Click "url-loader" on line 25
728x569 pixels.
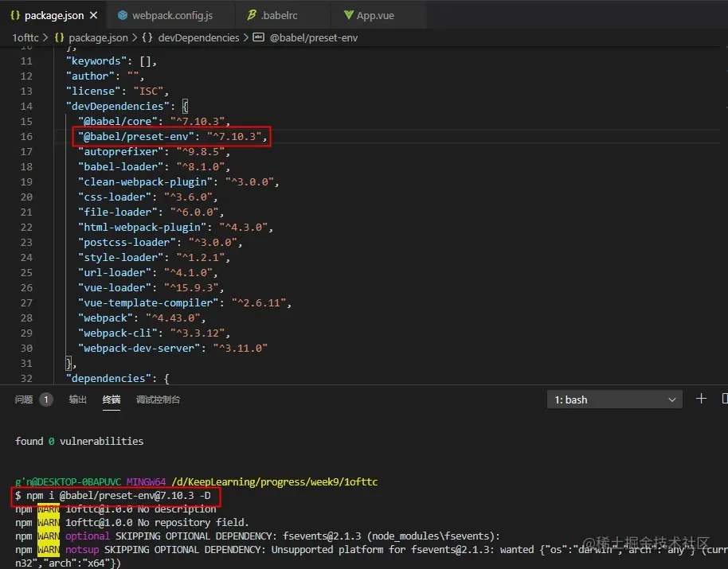[115, 273]
